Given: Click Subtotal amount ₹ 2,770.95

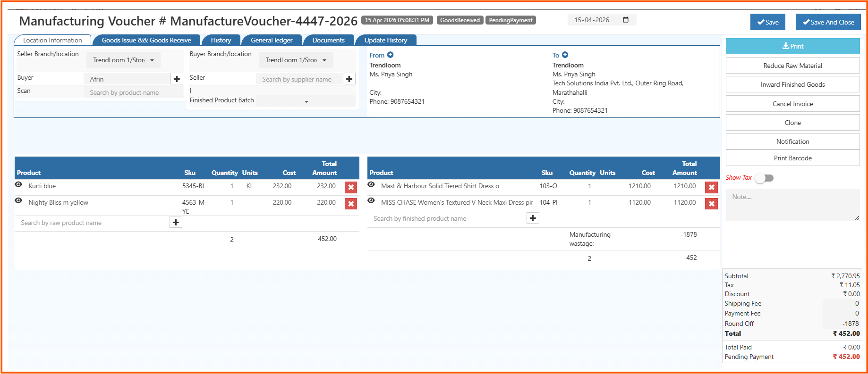Looking at the screenshot, I should click(845, 276).
